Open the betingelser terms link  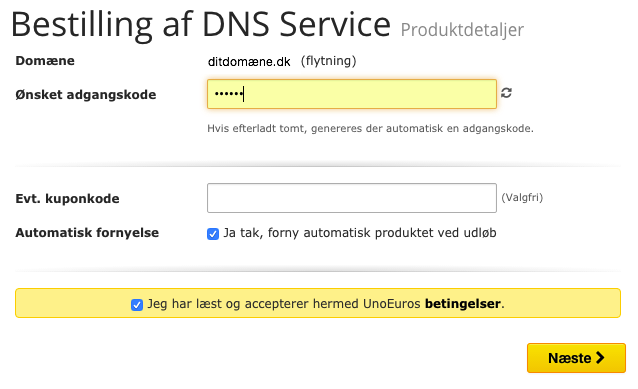(x=463, y=304)
